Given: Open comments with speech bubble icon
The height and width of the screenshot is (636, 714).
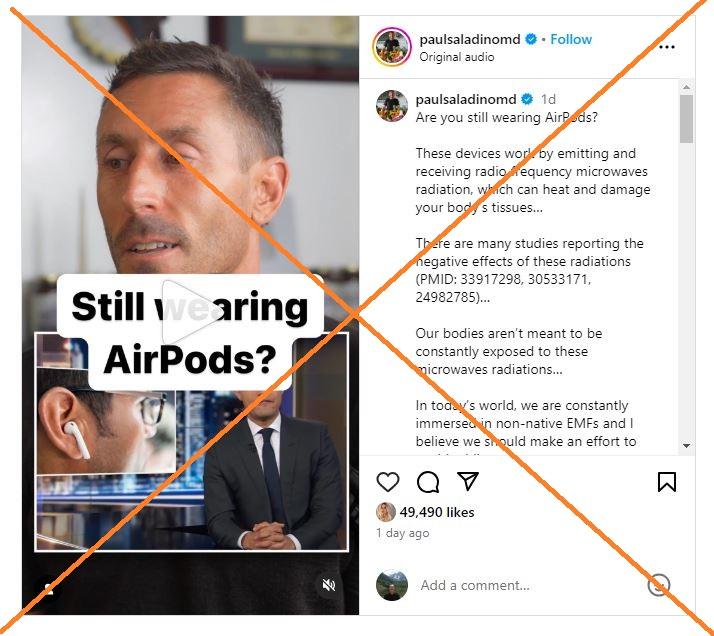Looking at the screenshot, I should pos(428,482).
